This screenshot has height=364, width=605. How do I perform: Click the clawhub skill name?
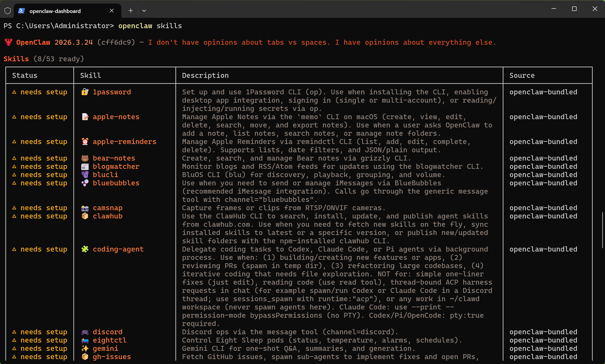tap(107, 216)
